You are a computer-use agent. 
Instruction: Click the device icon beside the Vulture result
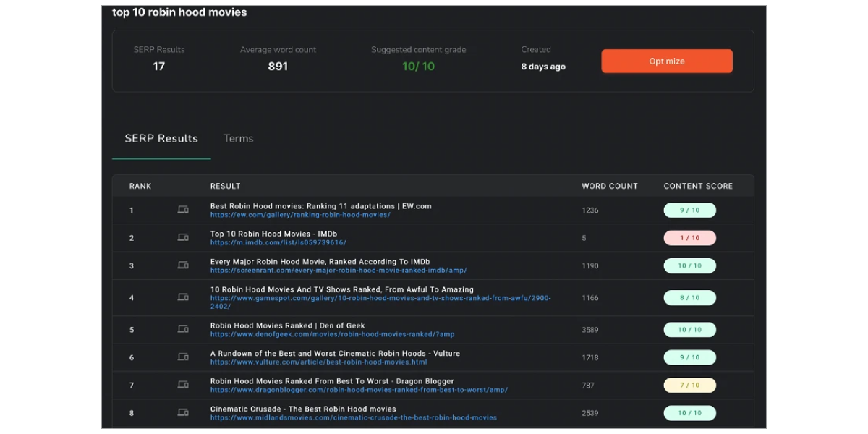[183, 357]
